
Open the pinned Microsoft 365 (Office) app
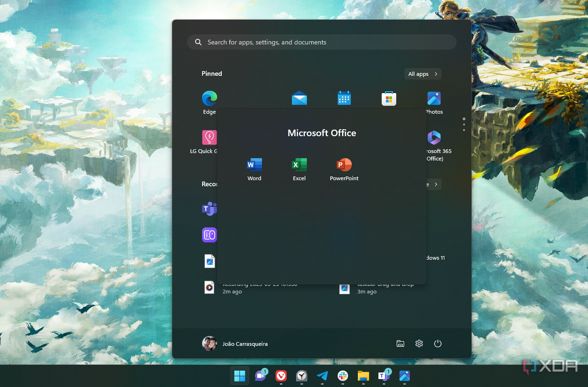pyautogui.click(x=434, y=146)
